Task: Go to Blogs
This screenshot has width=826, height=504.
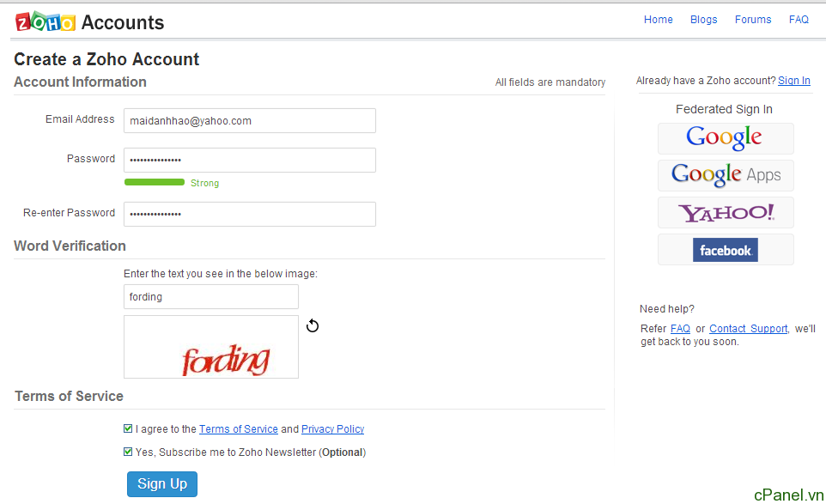Action: click(704, 20)
